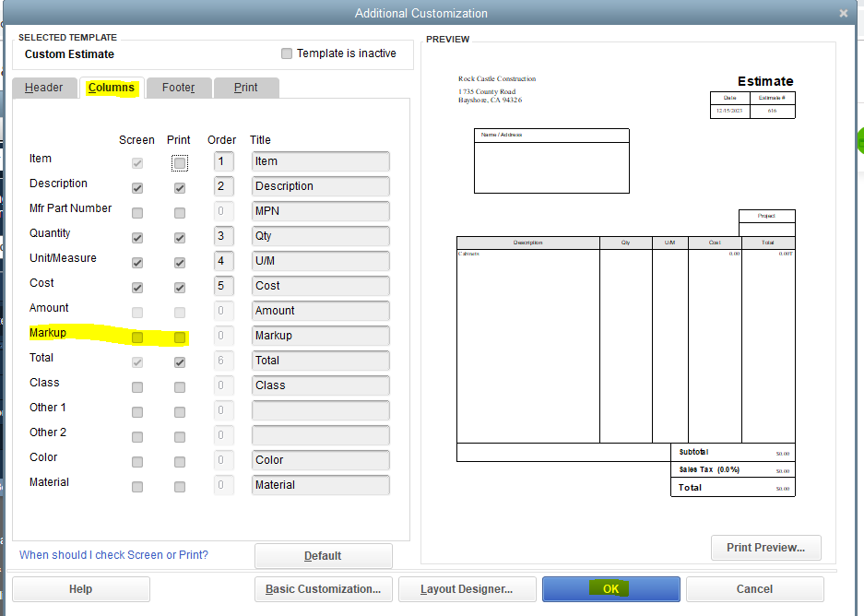Click the Cost order number field
864x616 pixels.
click(224, 286)
